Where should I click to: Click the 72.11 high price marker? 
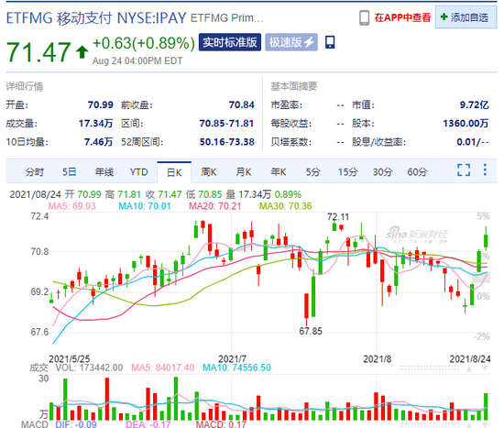tap(338, 217)
